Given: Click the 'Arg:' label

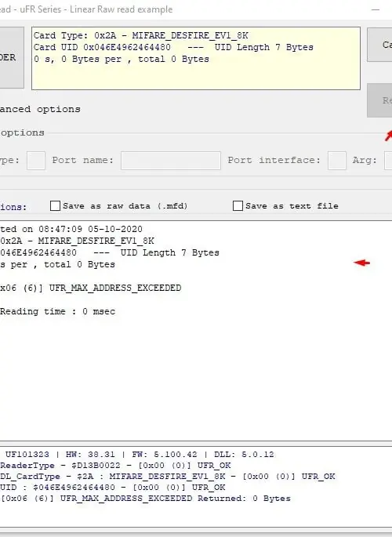Looking at the screenshot, I should click(365, 160).
